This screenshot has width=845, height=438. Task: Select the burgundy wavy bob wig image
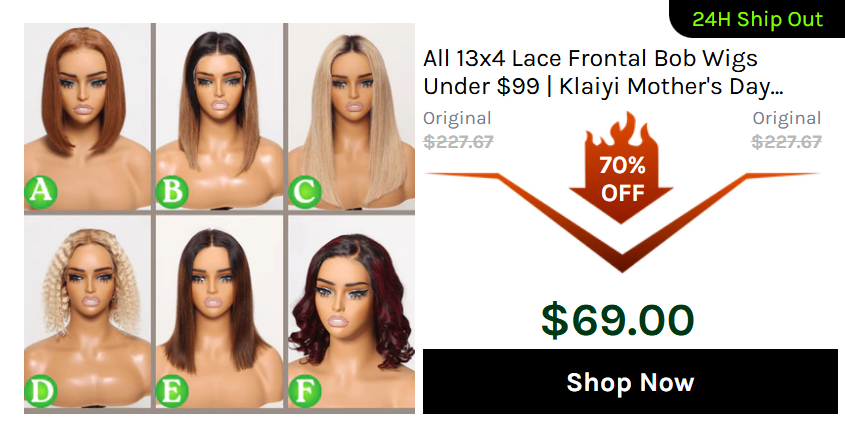click(351, 312)
